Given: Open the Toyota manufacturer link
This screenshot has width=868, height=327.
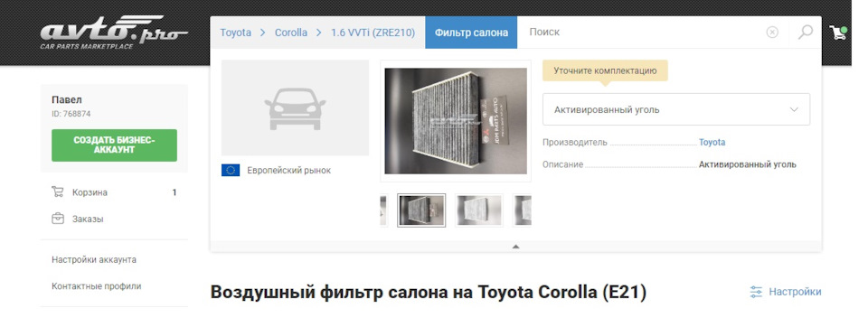Looking at the screenshot, I should (712, 142).
